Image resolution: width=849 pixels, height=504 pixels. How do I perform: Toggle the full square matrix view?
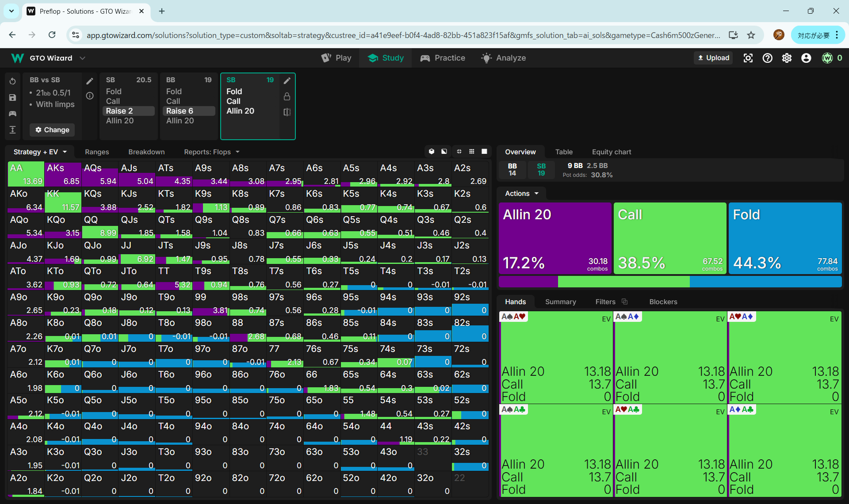[484, 152]
